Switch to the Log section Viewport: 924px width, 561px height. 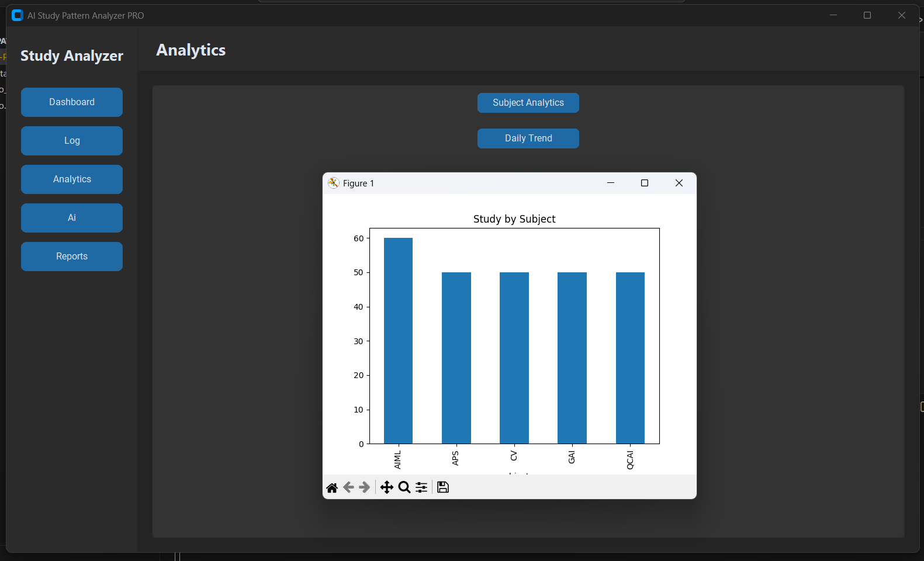point(72,141)
